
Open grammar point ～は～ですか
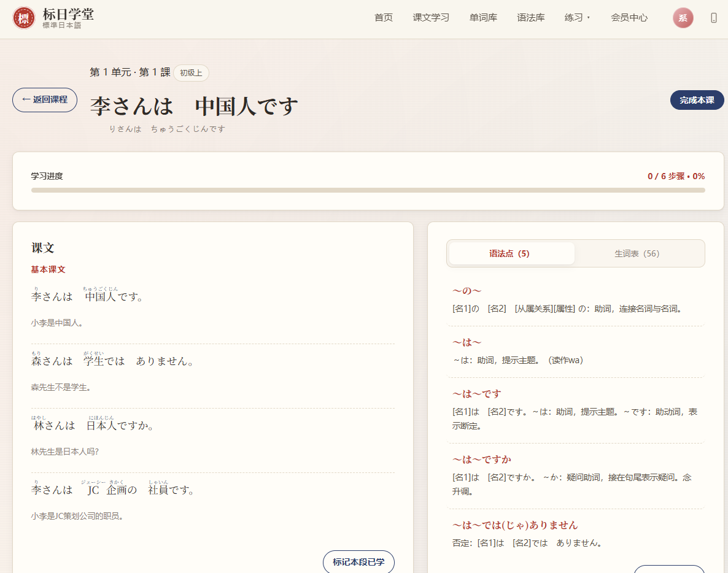click(x=481, y=460)
